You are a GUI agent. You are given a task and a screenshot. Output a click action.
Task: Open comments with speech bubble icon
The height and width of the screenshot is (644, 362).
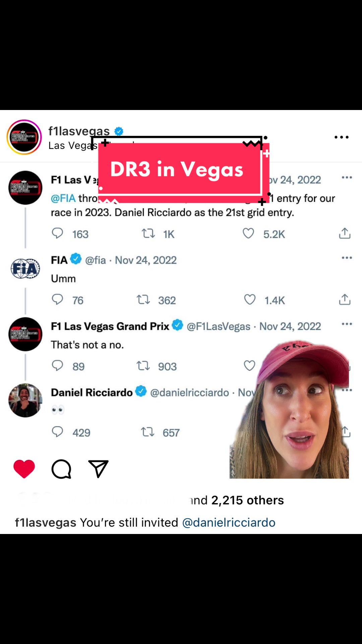pyautogui.click(x=61, y=469)
